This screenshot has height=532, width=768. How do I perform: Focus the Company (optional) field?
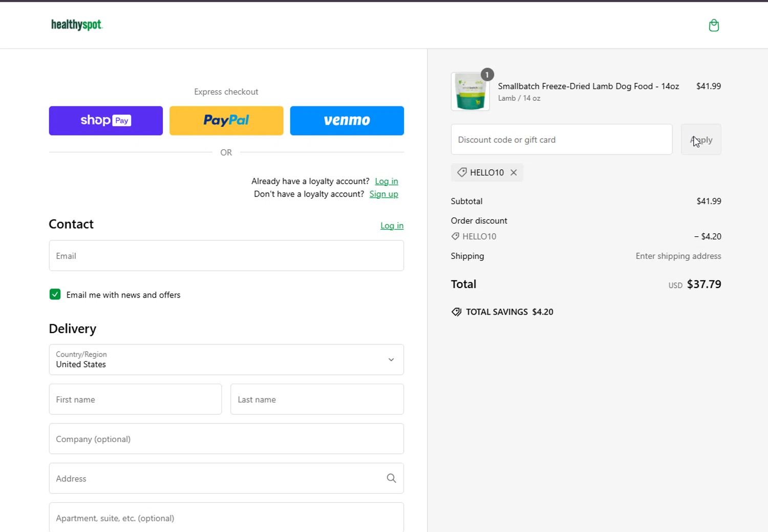coord(226,439)
